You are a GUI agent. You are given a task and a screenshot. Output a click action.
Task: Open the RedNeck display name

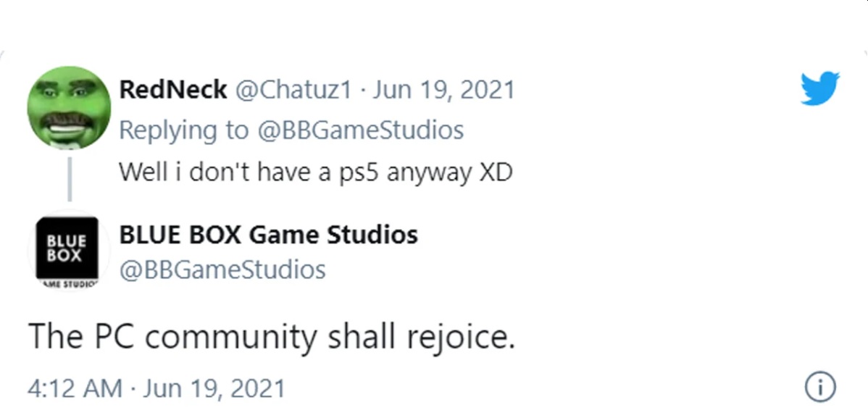(x=172, y=90)
